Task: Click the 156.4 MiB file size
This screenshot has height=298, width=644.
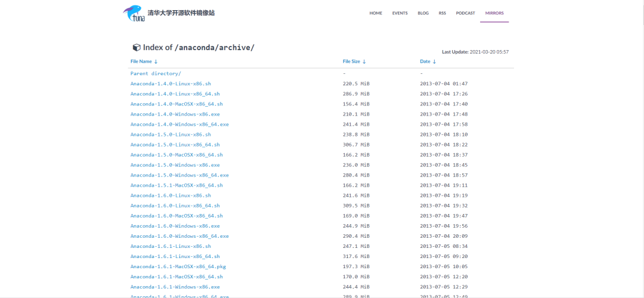Action: (356, 104)
